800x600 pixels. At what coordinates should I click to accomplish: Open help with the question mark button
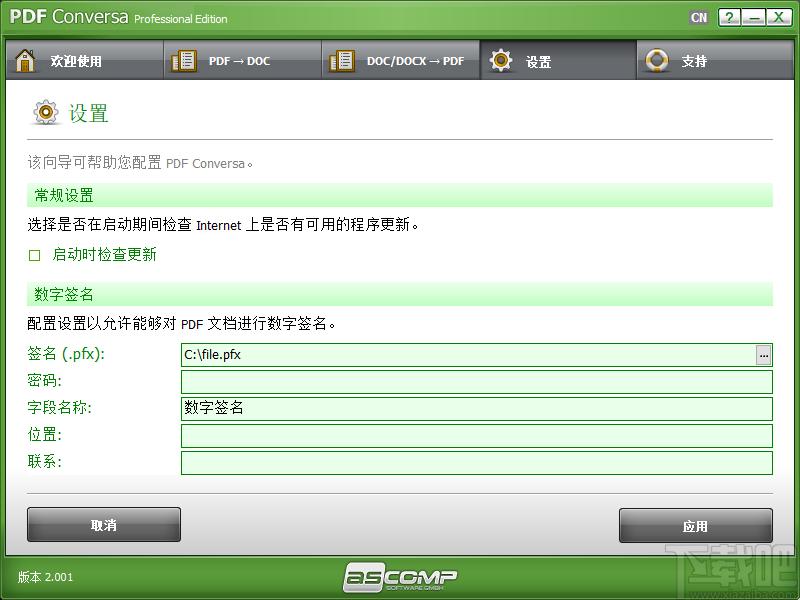[x=730, y=18]
